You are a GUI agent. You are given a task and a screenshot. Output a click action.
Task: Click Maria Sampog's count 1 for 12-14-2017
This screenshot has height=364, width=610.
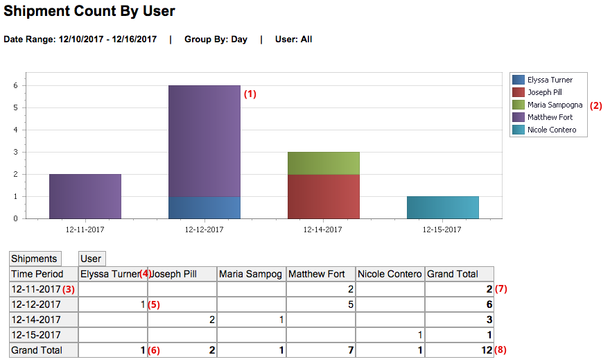pyautogui.click(x=252, y=320)
